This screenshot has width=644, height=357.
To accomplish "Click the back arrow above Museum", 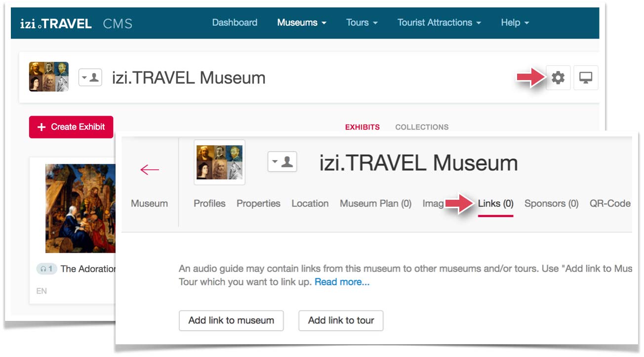I will pyautogui.click(x=149, y=170).
